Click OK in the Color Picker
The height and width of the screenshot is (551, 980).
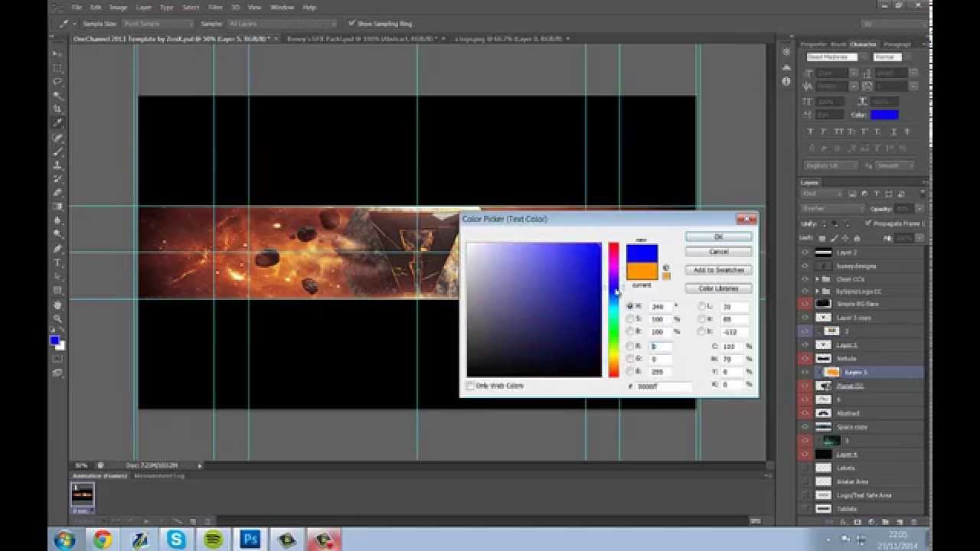tap(718, 236)
